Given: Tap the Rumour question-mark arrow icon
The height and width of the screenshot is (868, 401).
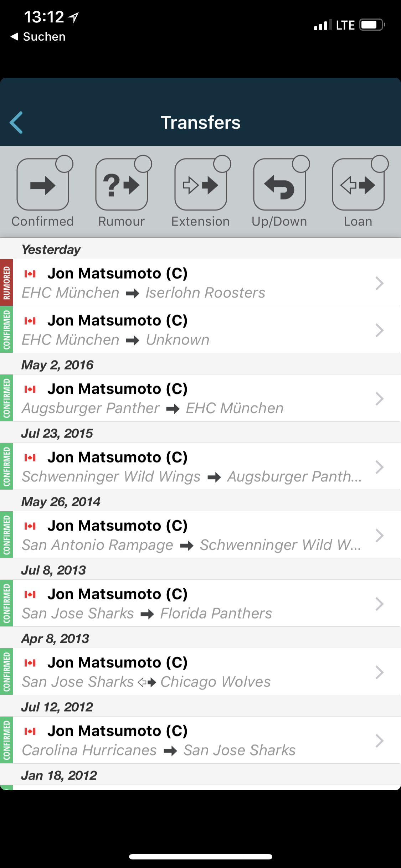Looking at the screenshot, I should [122, 185].
